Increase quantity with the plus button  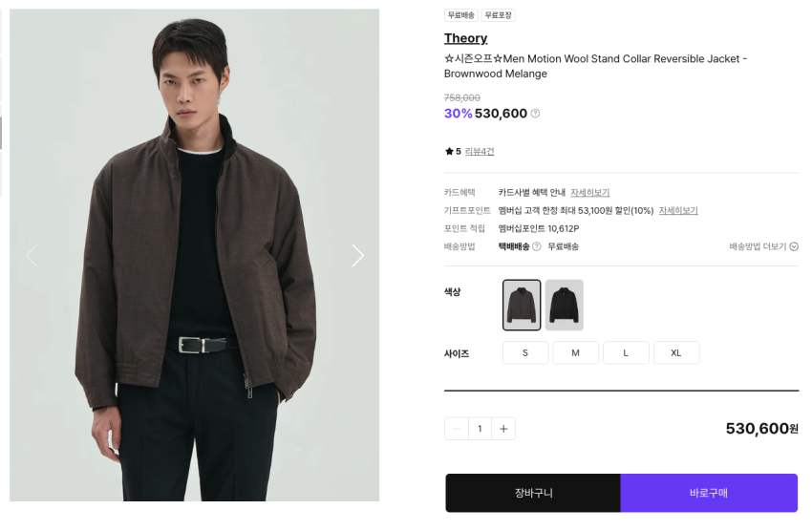503,429
